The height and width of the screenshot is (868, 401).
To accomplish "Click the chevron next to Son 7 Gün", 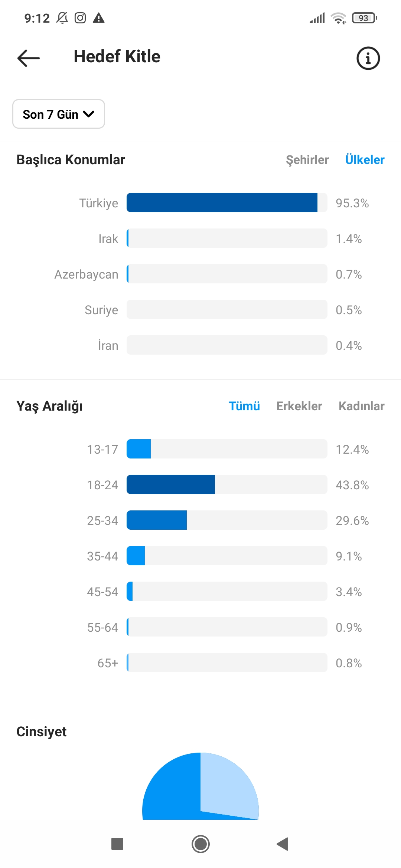I will [x=88, y=114].
